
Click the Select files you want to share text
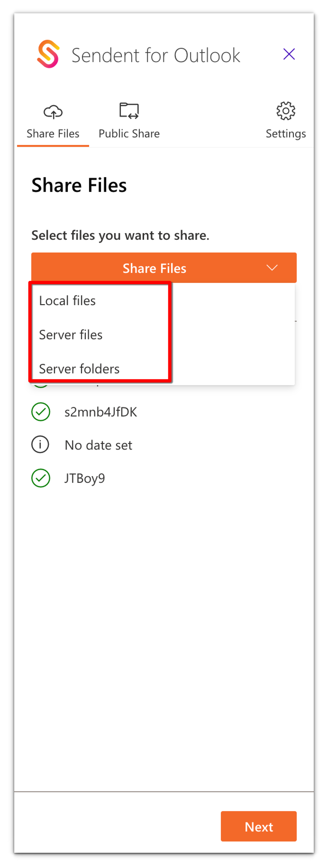point(120,235)
